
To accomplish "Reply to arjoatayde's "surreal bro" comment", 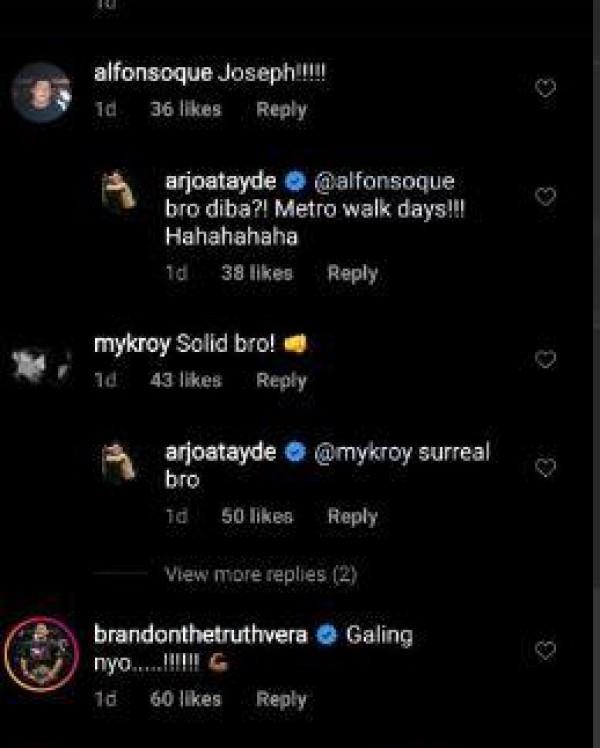I will click(352, 516).
